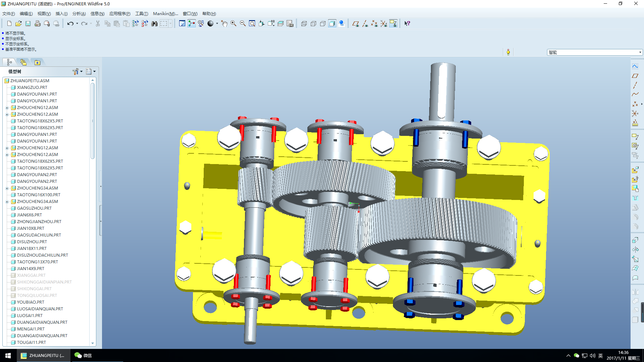Select the datum plane tool in right toolbar

pyautogui.click(x=635, y=76)
